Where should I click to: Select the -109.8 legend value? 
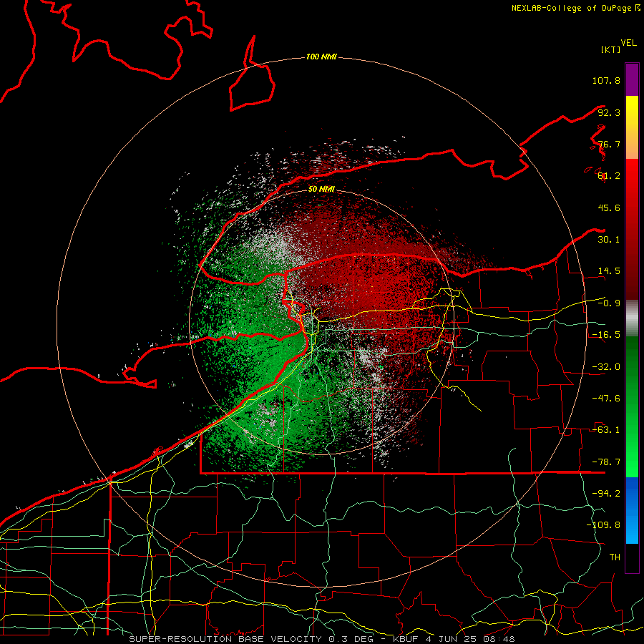coord(603,525)
